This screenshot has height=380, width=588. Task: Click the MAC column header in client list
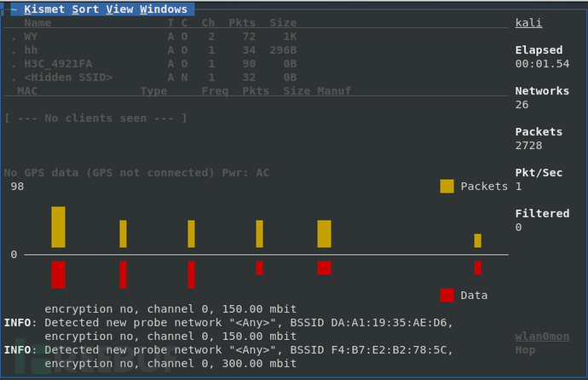[27, 91]
